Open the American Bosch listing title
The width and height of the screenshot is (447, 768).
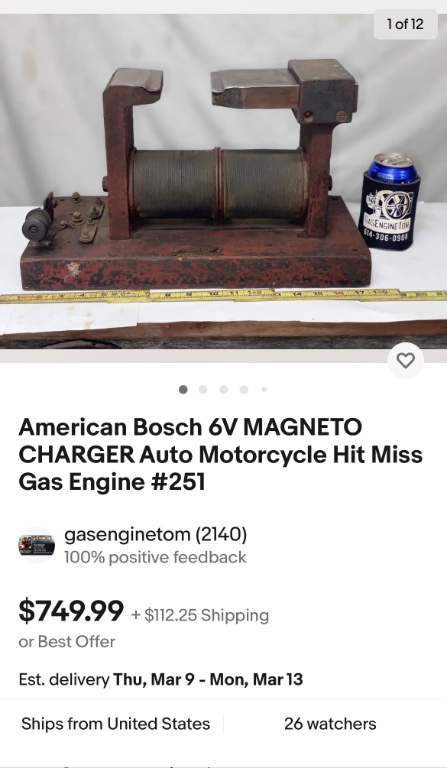[x=220, y=455]
